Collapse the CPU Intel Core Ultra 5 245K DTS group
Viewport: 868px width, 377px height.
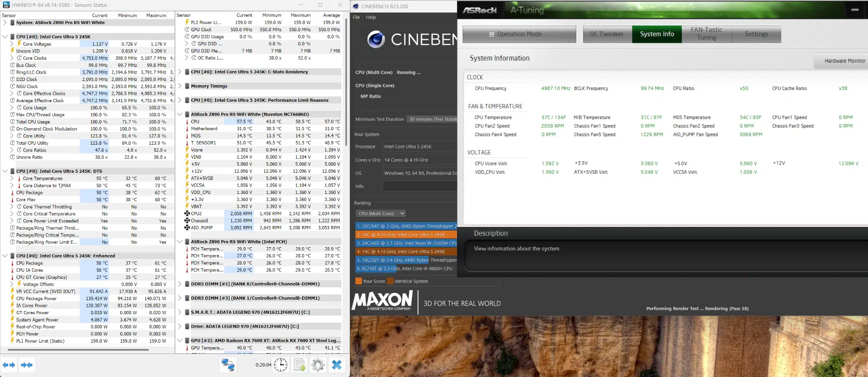[x=5, y=171]
